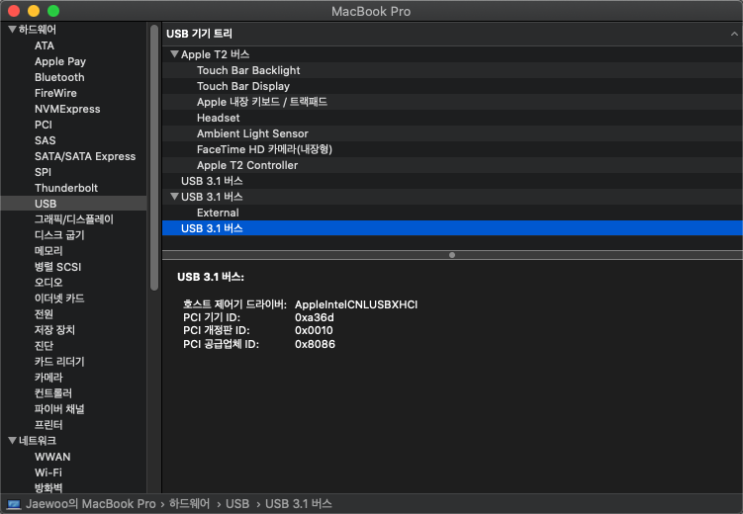
Task: Select Touch Bar Display in device tree
Action: coord(243,86)
